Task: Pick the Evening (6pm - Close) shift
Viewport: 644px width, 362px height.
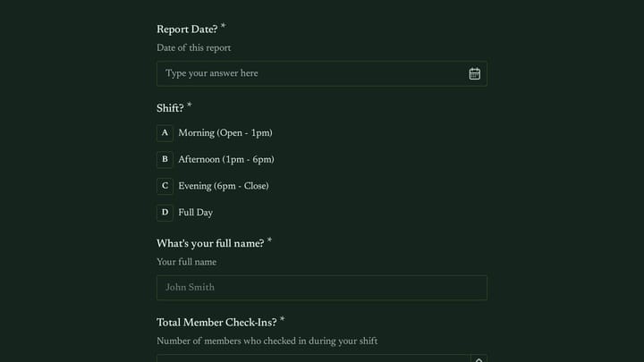Action: tap(224, 186)
